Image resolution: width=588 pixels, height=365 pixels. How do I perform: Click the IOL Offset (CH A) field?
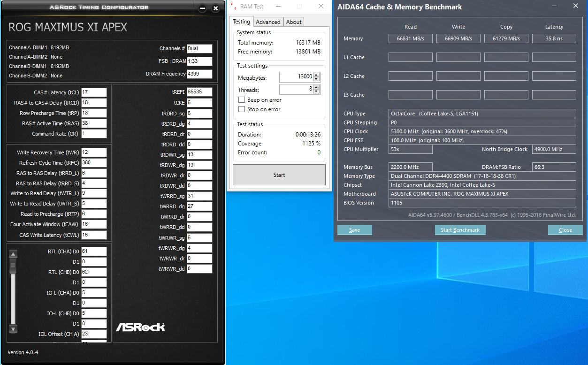[94, 334]
